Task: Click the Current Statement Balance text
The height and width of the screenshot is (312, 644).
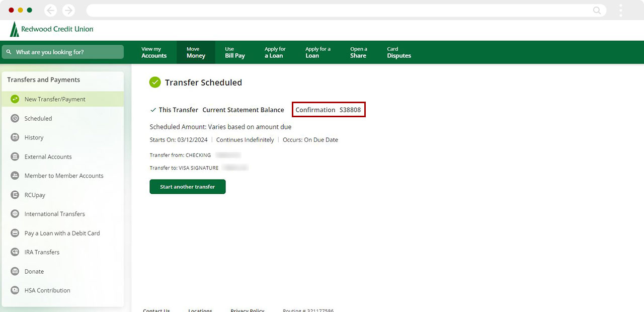Action: point(243,110)
